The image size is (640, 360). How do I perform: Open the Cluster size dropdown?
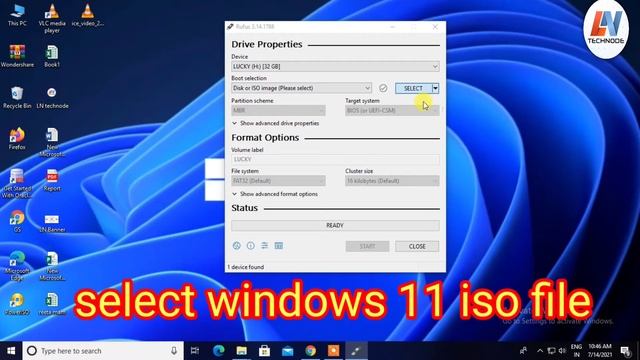(x=392, y=181)
